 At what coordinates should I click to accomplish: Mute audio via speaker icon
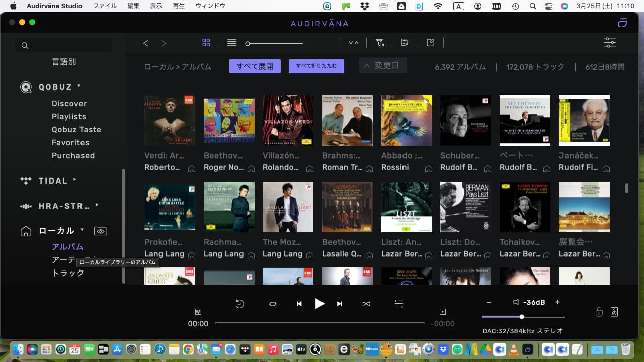pos(516,302)
